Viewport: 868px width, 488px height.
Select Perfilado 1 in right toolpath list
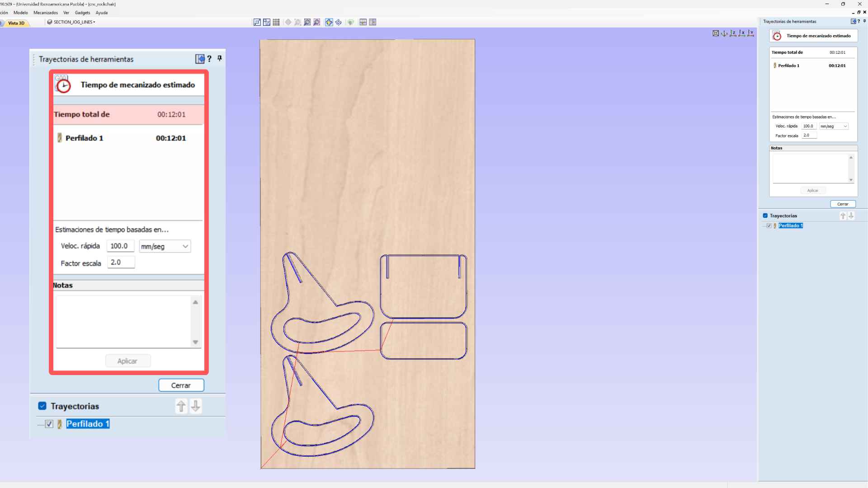point(791,225)
